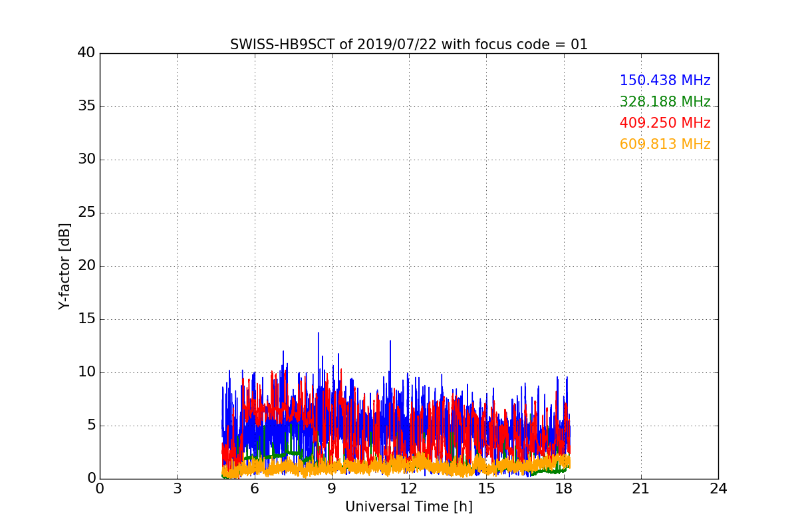Click x-axis tick value 18
798x532 pixels.
tap(563, 489)
